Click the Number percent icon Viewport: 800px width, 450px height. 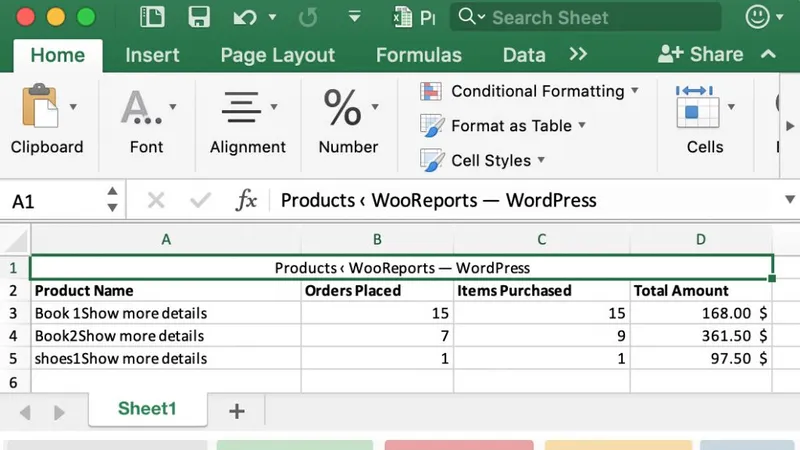342,107
